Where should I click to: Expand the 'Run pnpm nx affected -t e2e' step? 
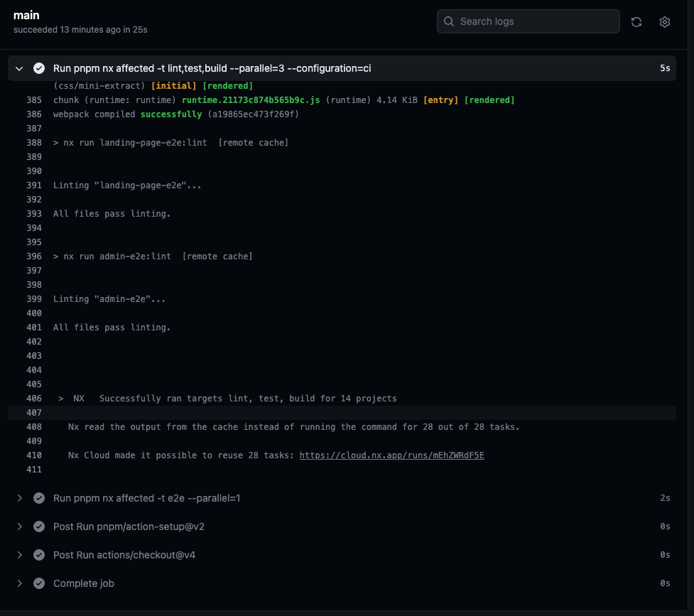(19, 497)
